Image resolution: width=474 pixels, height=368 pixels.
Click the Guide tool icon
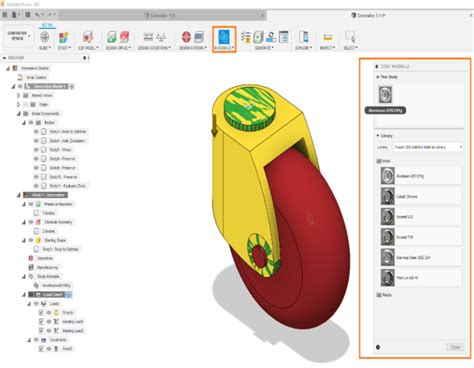coord(45,37)
